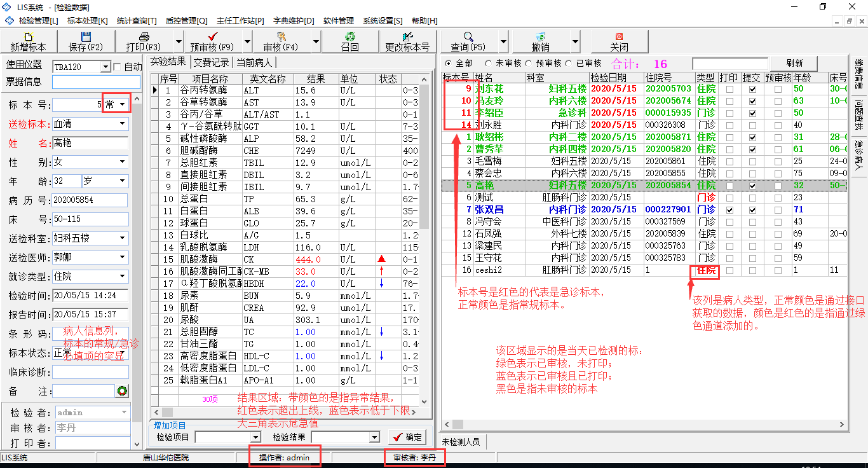
Task: Toggle 预审核 checkbox in 高艳 row
Action: 778,186
